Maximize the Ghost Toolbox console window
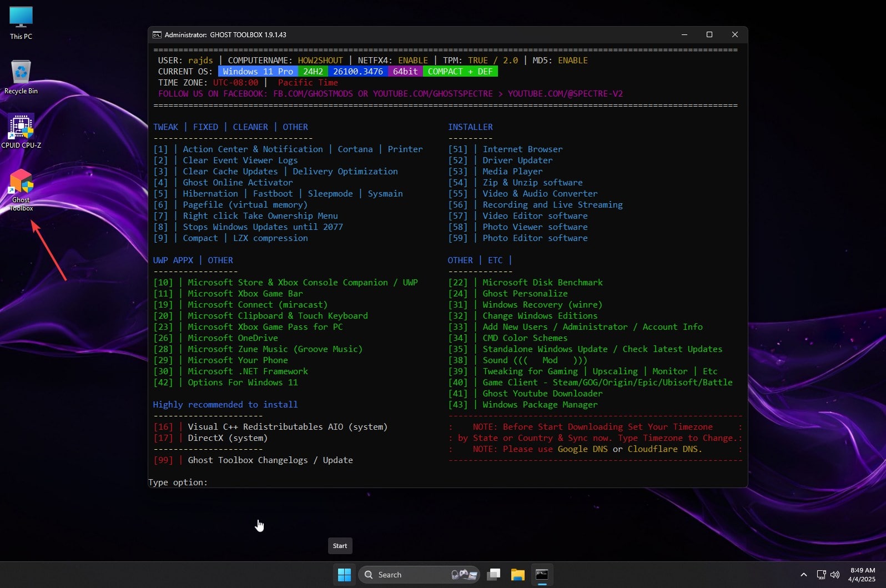Screen dimensions: 886x588 tap(709, 35)
